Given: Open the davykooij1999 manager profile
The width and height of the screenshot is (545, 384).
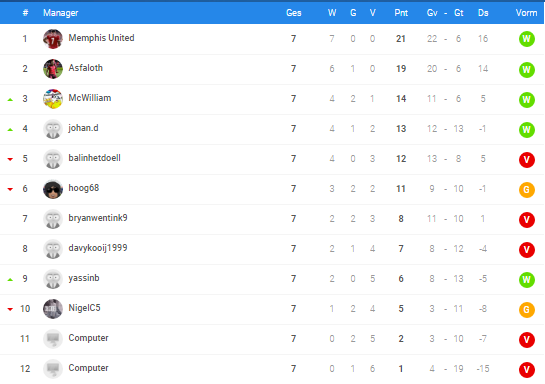Looking at the screenshot, I should point(98,248).
